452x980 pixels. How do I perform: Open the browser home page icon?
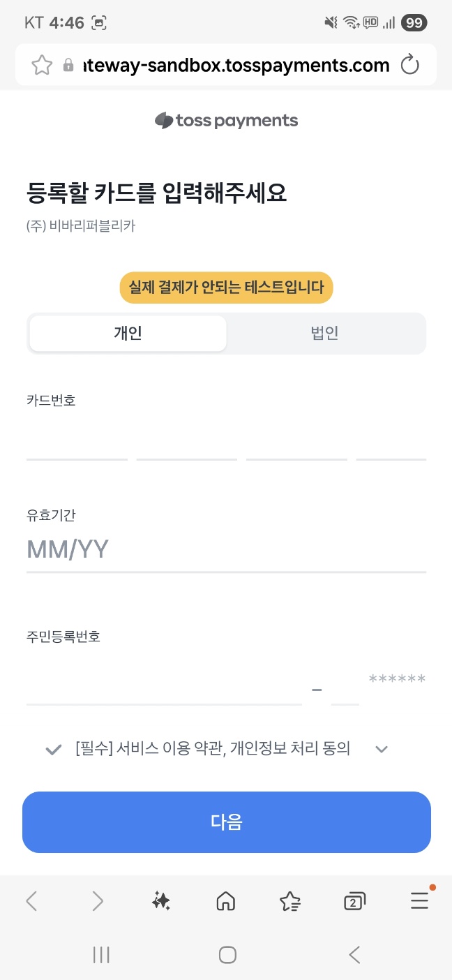pos(226,902)
